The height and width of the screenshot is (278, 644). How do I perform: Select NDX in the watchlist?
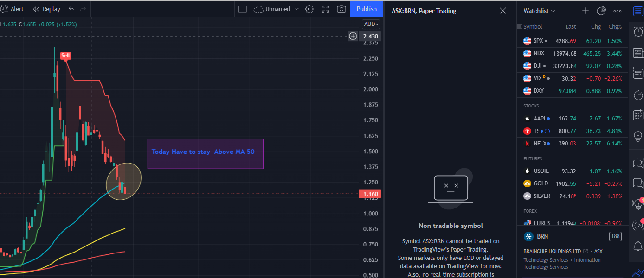[x=573, y=53]
